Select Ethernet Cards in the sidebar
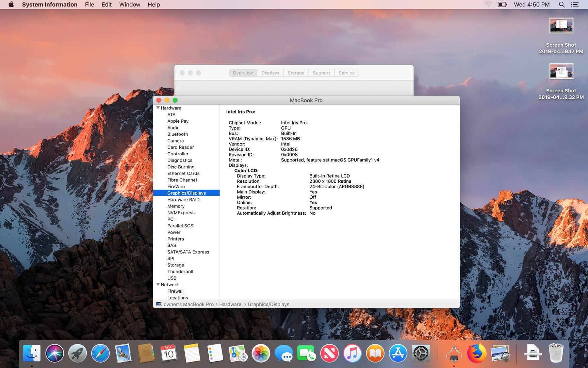Viewport: 588px width, 368px height. pyautogui.click(x=183, y=173)
